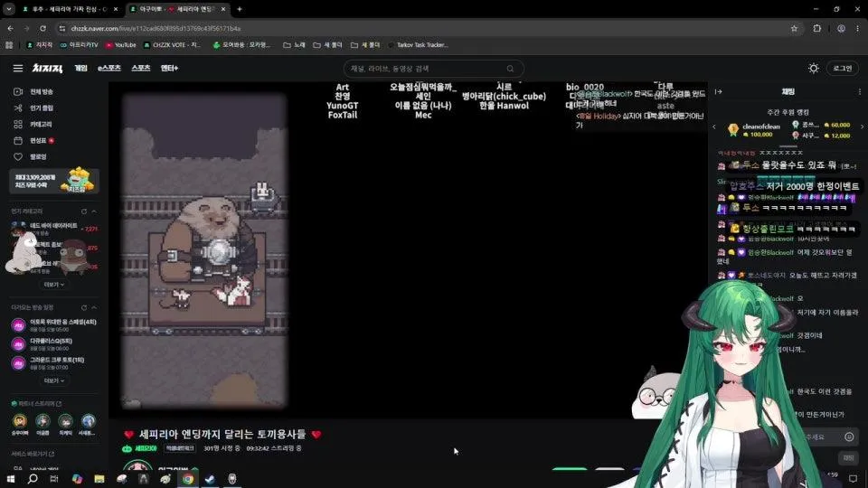Collapse the upcoming broadcast schedule section
This screenshot has width=868, height=488.
click(x=94, y=307)
